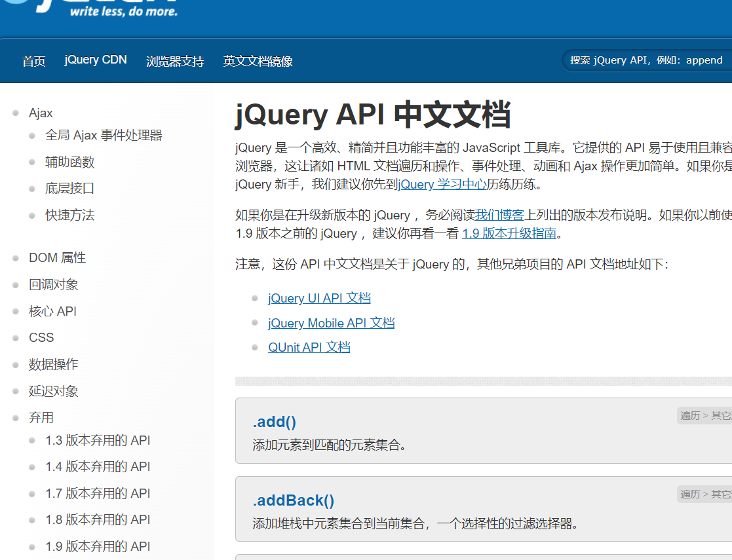Follow jQuery 学习中心 link
The height and width of the screenshot is (560, 732).
442,184
